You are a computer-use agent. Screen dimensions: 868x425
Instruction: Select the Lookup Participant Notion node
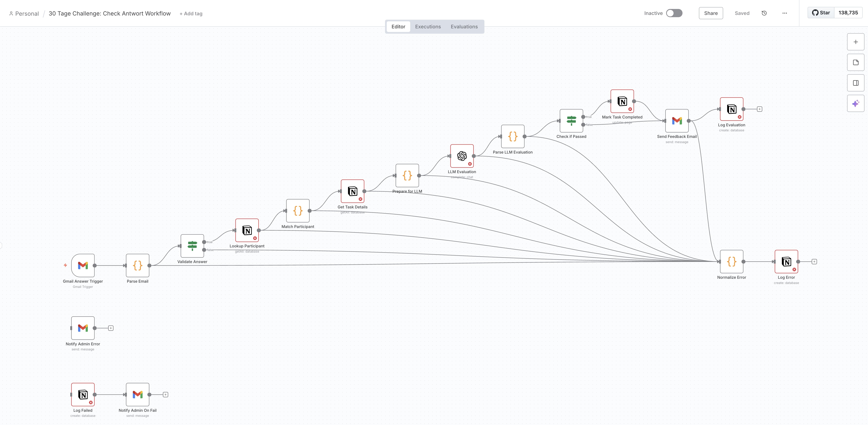pyautogui.click(x=247, y=230)
